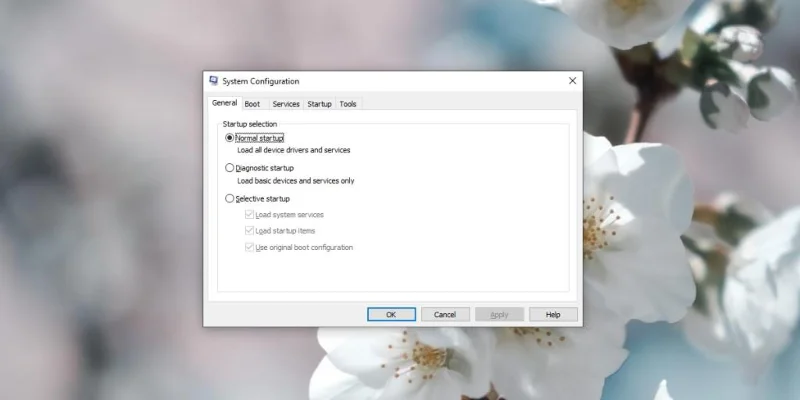Open Help for System Configuration

click(553, 314)
